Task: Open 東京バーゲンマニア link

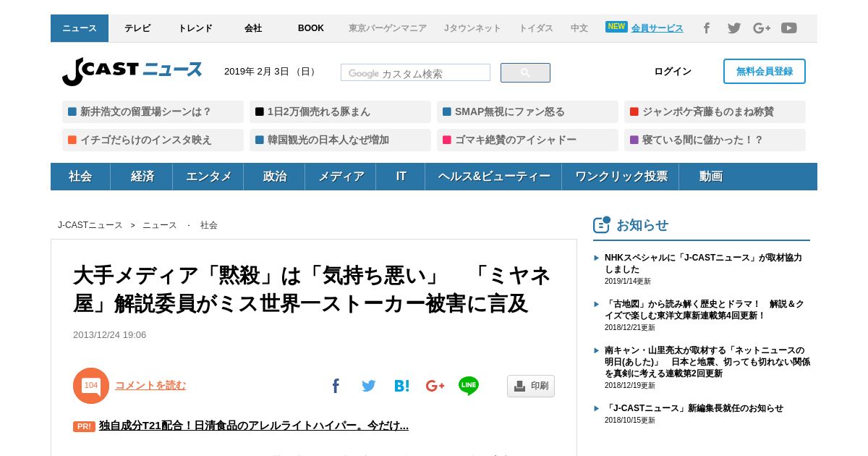Action: click(x=388, y=28)
